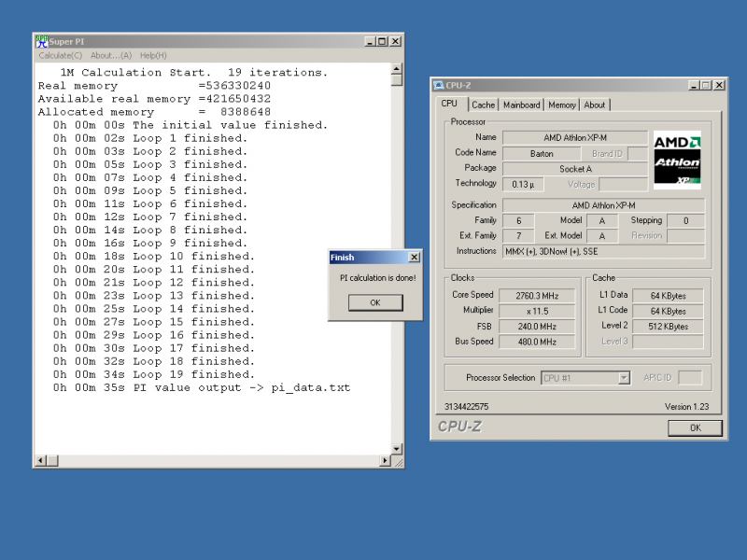The height and width of the screenshot is (560, 747).
Task: Click the Bus Speed value 480.0 MHz
Action: tap(537, 342)
